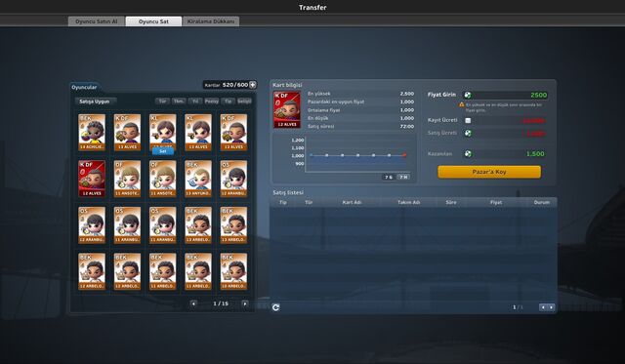625x364 pixels.
Task: Go to next page of player cards
Action: 245,303
